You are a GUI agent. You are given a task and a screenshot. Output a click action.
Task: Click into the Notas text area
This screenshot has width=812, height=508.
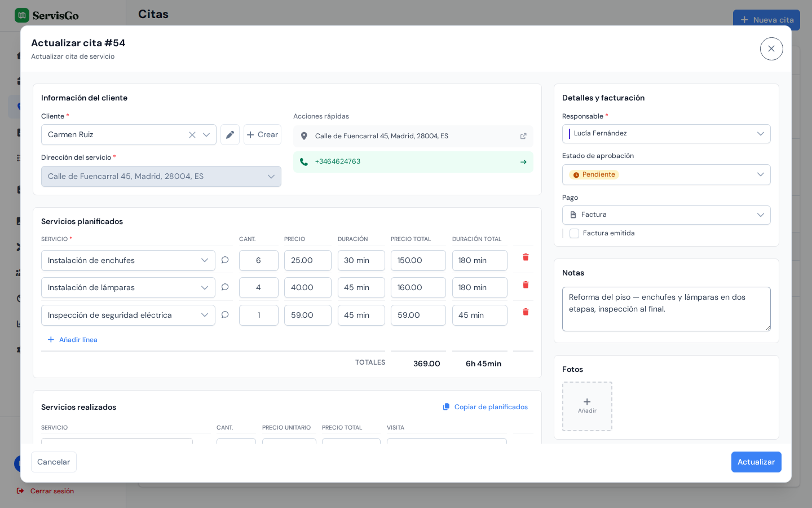coord(667,309)
